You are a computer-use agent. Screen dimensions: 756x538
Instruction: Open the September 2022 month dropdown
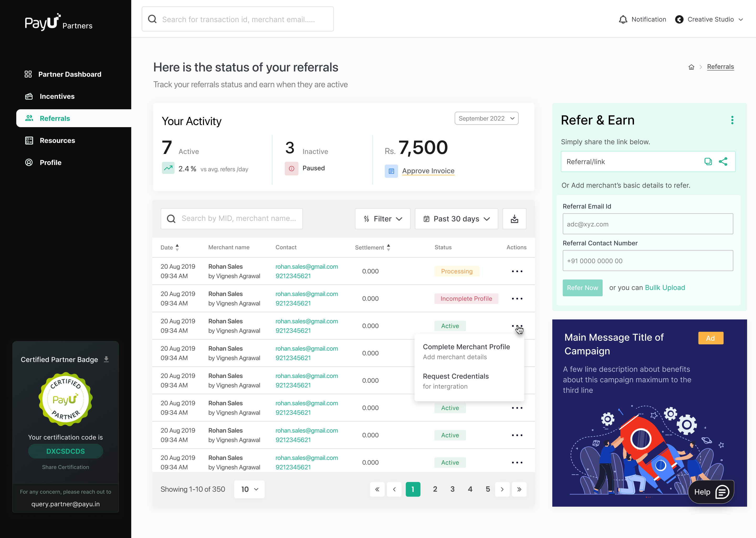(x=486, y=118)
